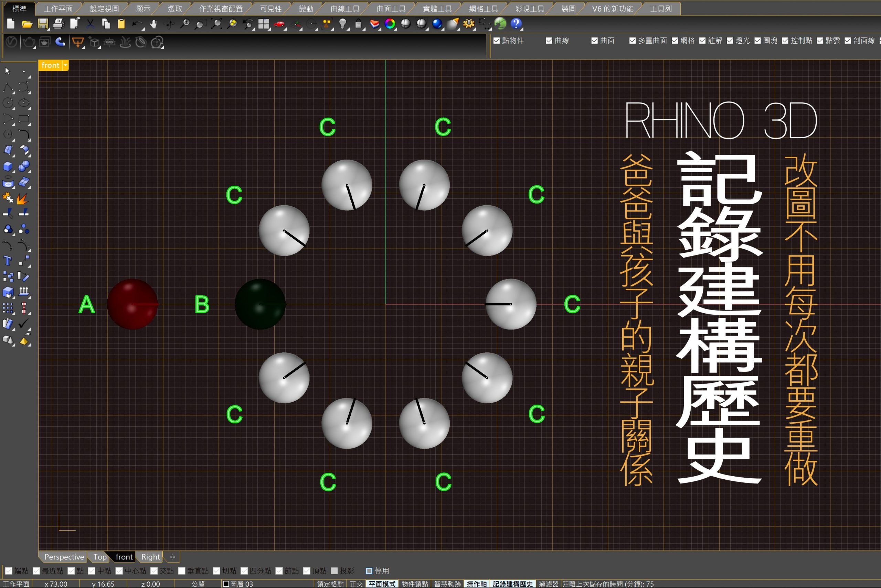Screen dimensions: 881x588
Task: Click the Options gear icon
Action: 468,24
